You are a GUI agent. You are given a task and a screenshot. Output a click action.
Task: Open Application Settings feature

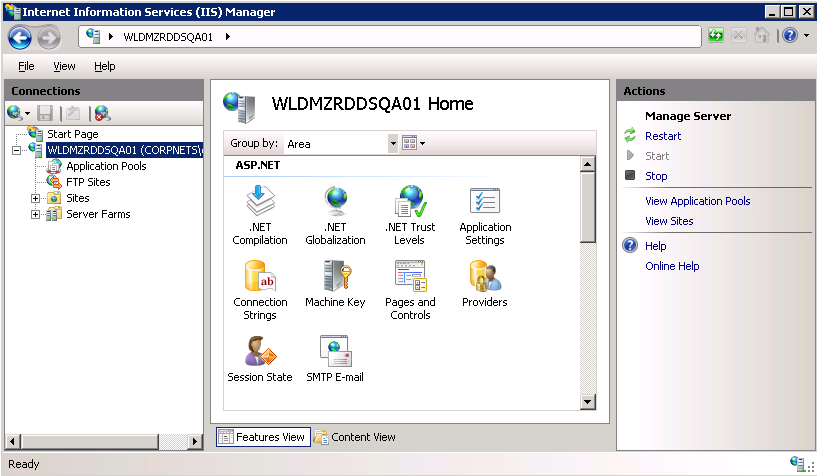click(485, 215)
